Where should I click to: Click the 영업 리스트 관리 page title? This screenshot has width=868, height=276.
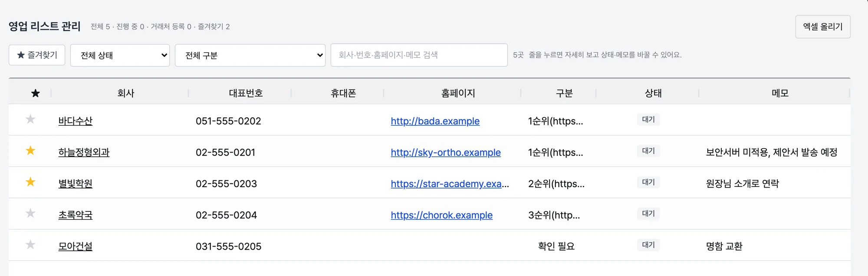coord(45,26)
